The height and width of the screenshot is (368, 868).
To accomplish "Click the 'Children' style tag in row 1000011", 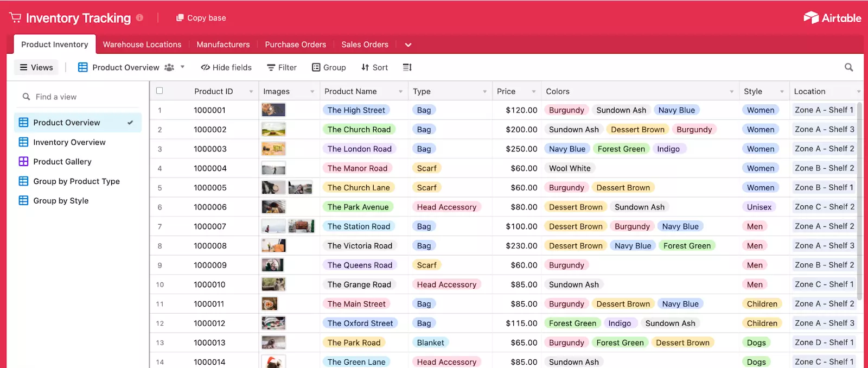I will point(762,304).
